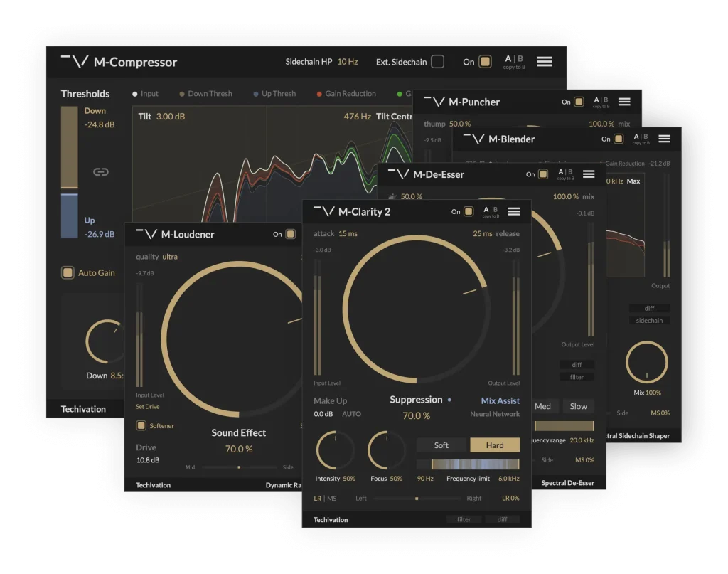Open Sidechain HP 10 Hz value selector
This screenshot has height=574, width=728.
pyautogui.click(x=347, y=62)
